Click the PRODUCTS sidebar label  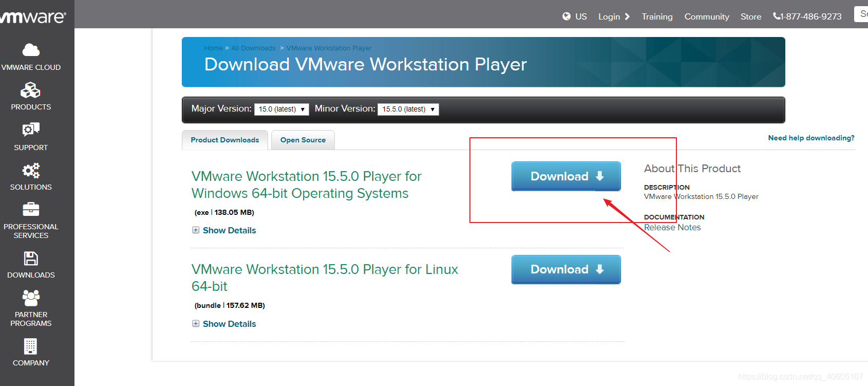click(x=31, y=107)
